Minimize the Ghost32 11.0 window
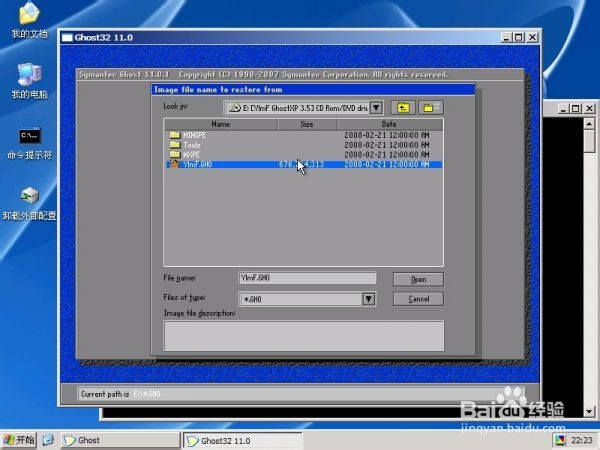Viewport: 600px width, 450px height. pos(507,38)
